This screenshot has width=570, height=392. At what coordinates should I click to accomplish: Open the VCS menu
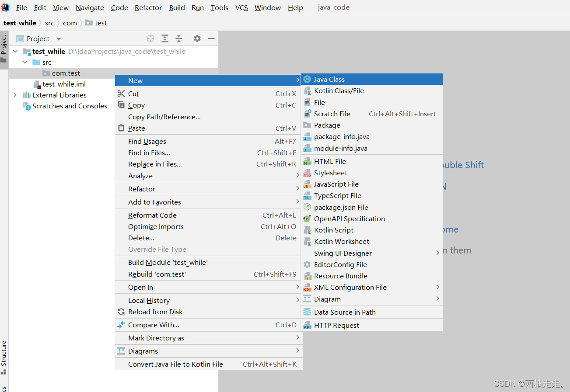(x=241, y=7)
